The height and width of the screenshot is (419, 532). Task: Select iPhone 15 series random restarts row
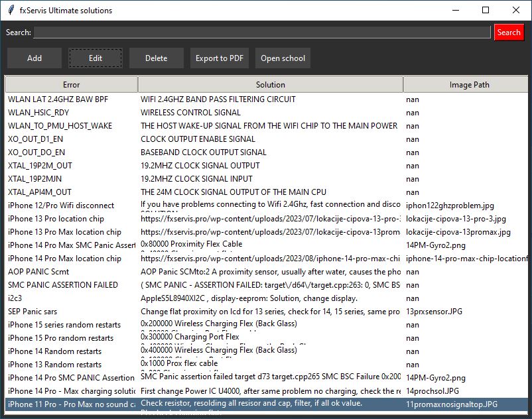click(x=267, y=325)
